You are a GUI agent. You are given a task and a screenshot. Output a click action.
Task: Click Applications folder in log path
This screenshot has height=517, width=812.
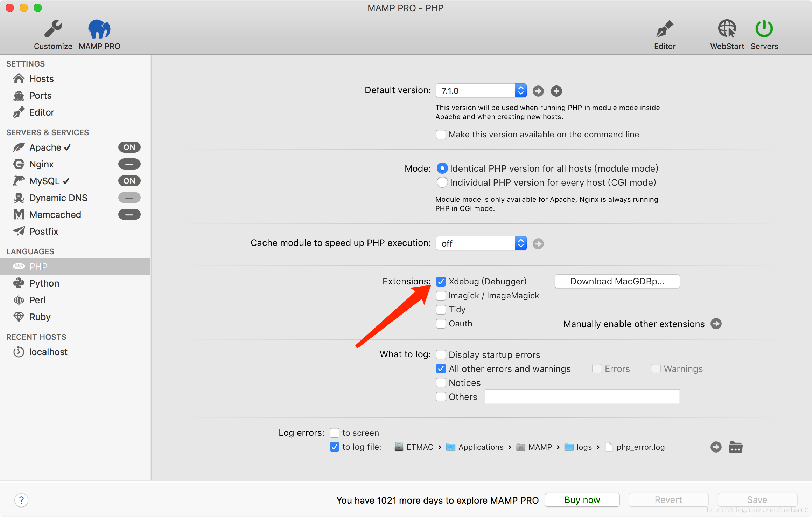(x=475, y=447)
